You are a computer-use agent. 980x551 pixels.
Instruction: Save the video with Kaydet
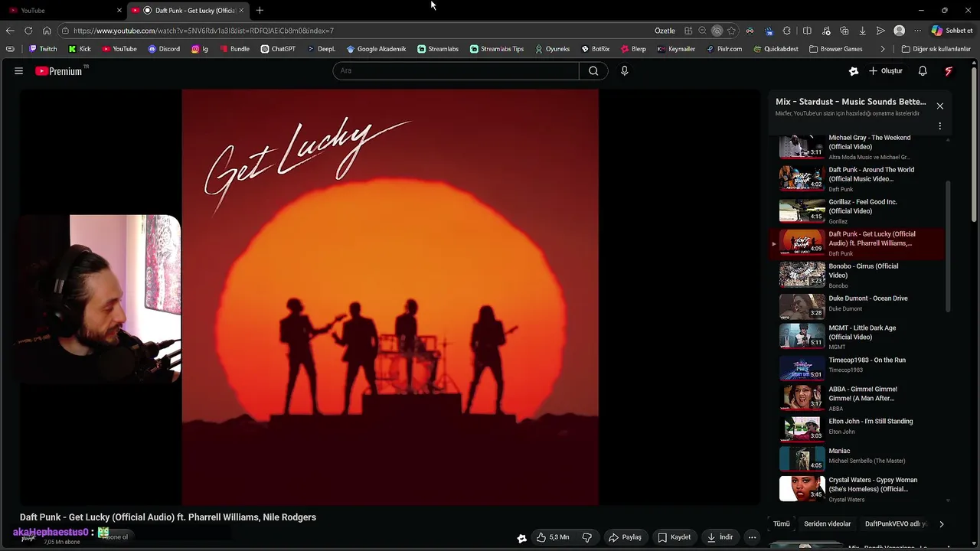click(675, 537)
